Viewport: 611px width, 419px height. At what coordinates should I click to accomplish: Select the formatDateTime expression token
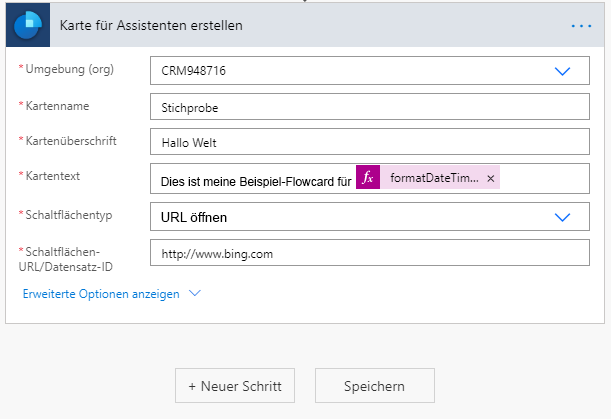(434, 178)
